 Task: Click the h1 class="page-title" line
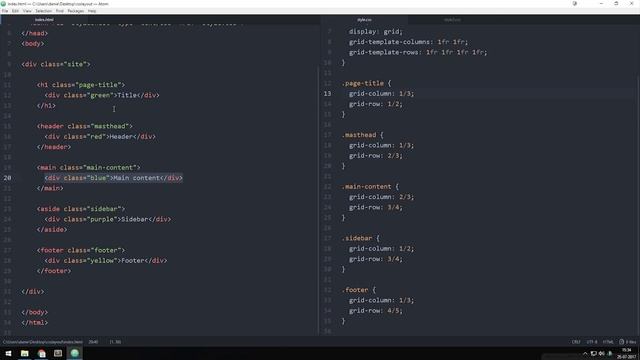(81, 85)
